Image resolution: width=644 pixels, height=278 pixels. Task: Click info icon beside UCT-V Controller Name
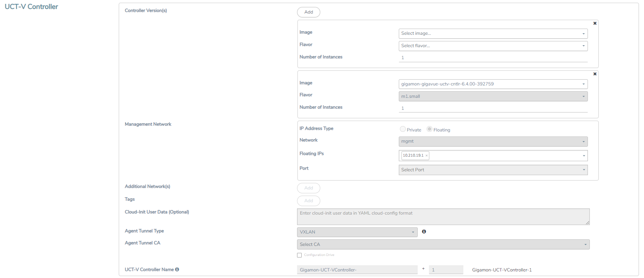(x=177, y=269)
